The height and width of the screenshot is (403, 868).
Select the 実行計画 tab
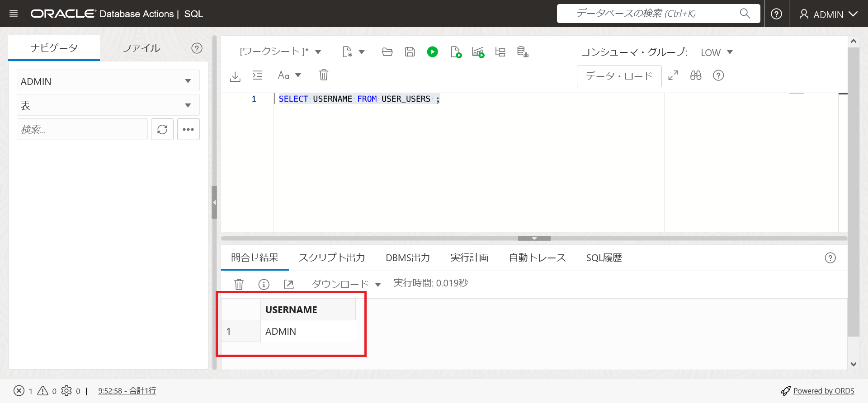coord(469,258)
